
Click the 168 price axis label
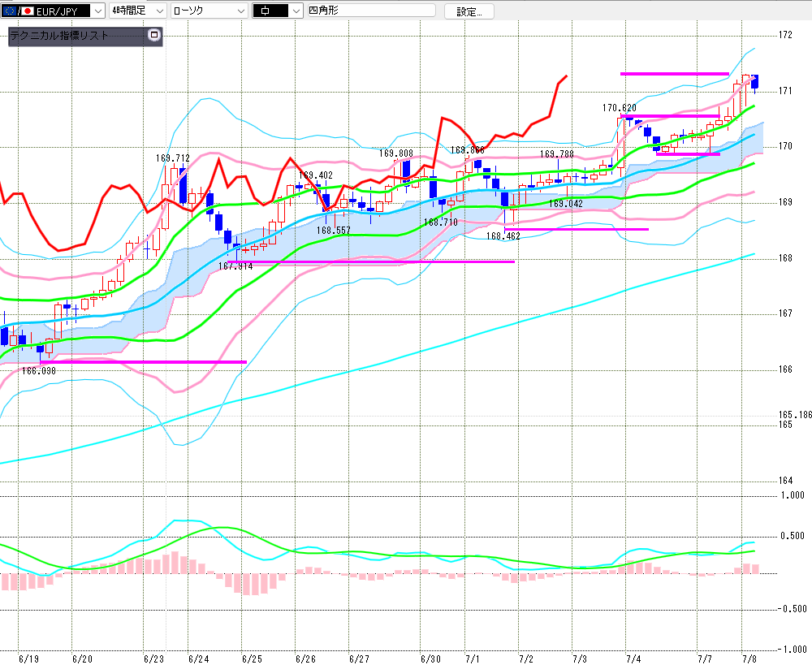[x=785, y=258]
